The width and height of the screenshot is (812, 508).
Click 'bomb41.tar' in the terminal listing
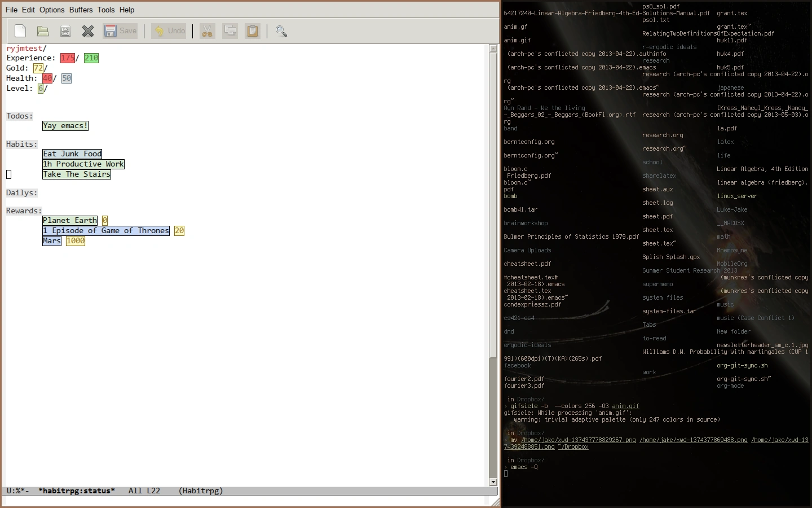[x=520, y=210]
